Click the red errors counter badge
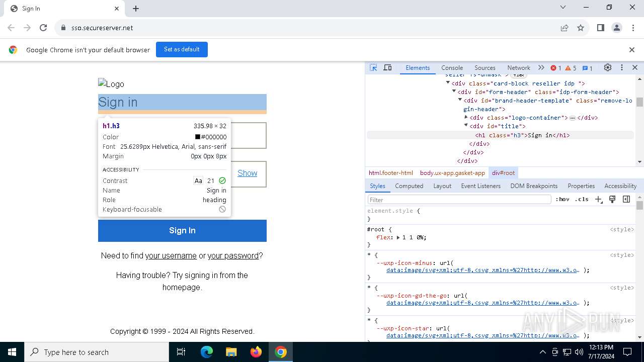This screenshot has height=362, width=644. [x=556, y=68]
